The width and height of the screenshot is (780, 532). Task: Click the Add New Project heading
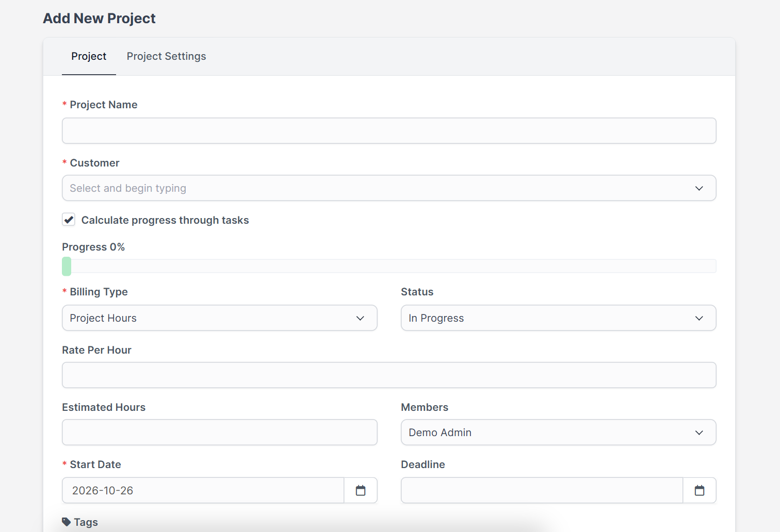click(x=99, y=19)
